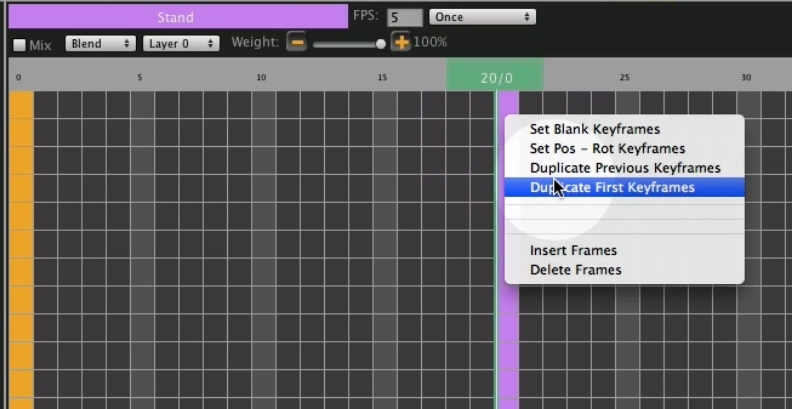The height and width of the screenshot is (409, 792).
Task: Click frame 30 on the timeline ruler
Action: point(746,77)
